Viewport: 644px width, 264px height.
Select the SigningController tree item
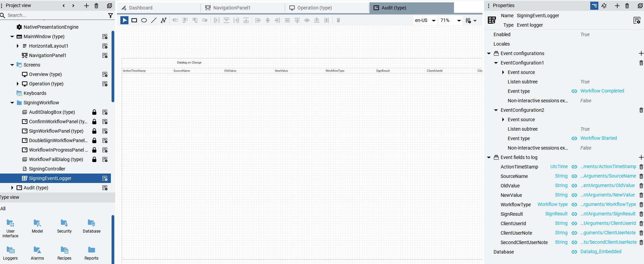click(47, 169)
